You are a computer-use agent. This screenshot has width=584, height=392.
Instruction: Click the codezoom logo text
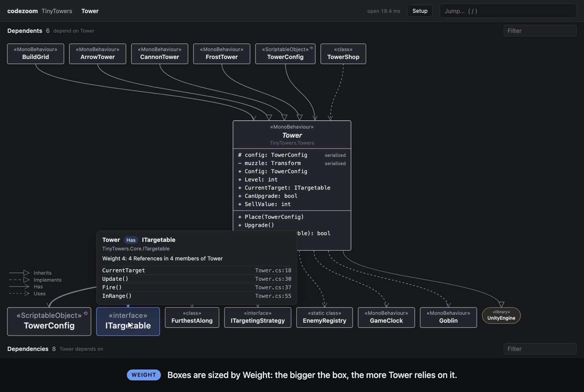point(22,11)
